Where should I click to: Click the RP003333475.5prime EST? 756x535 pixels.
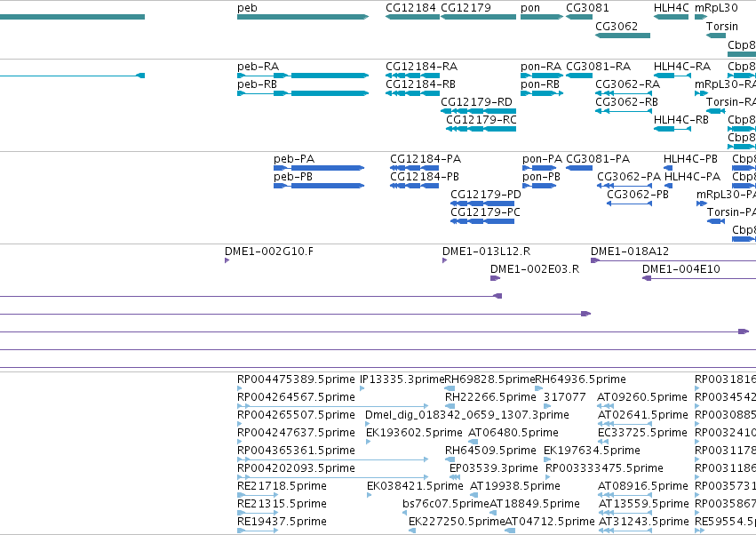click(x=548, y=477)
